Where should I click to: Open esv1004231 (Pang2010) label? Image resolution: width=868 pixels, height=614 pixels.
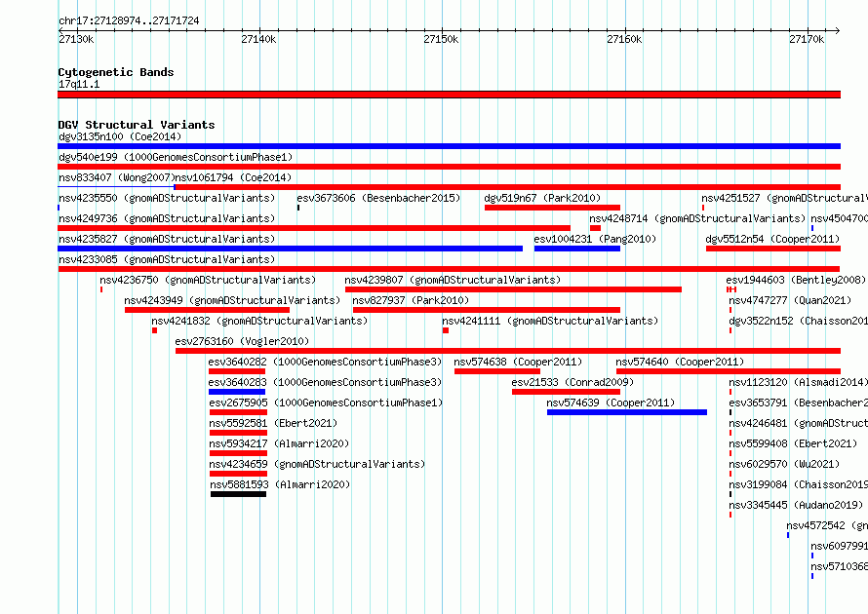coord(595,239)
